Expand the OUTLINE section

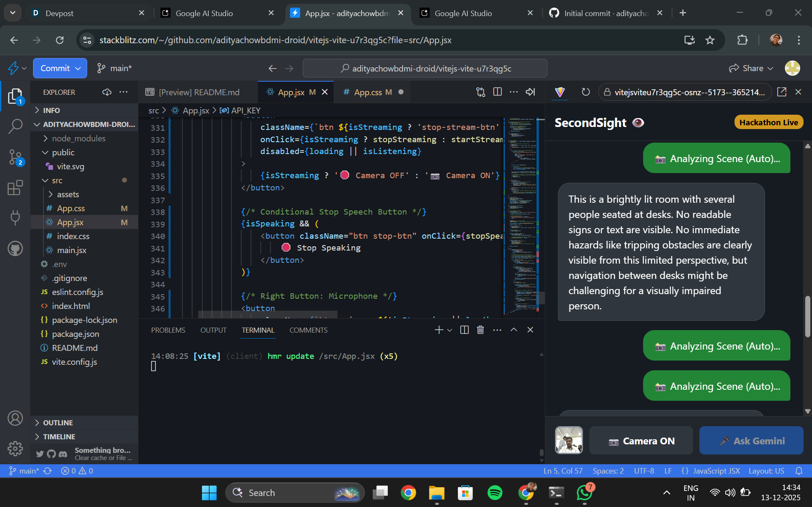[x=58, y=423]
